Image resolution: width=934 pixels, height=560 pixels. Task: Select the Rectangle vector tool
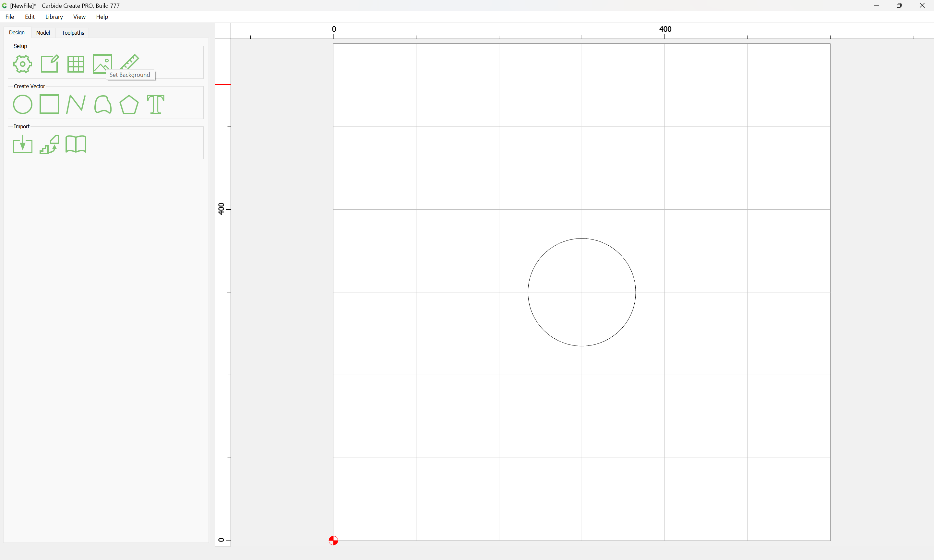[49, 104]
